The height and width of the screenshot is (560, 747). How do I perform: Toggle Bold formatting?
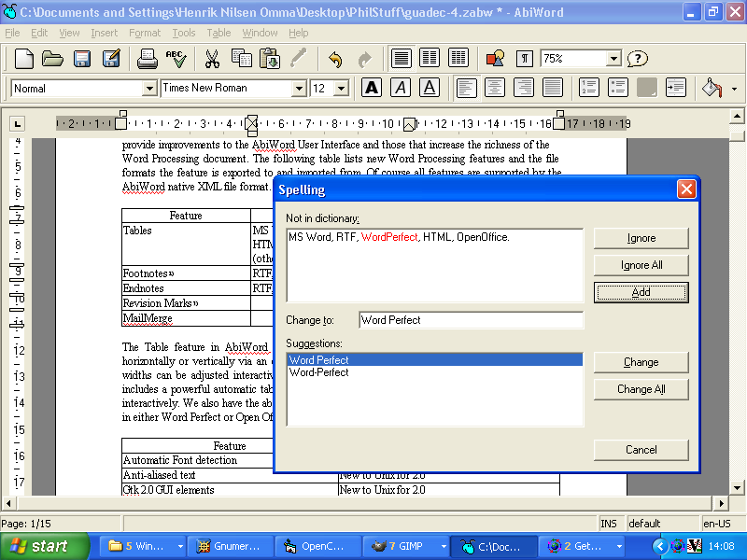tap(372, 88)
